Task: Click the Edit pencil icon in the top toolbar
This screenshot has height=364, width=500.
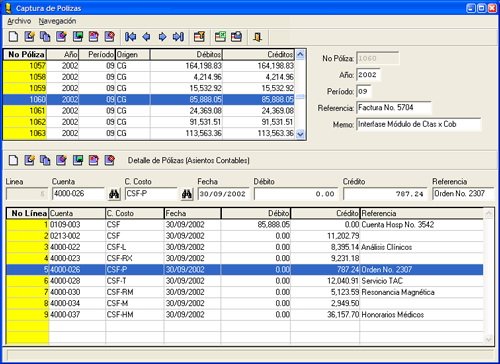Action: [x=29, y=36]
